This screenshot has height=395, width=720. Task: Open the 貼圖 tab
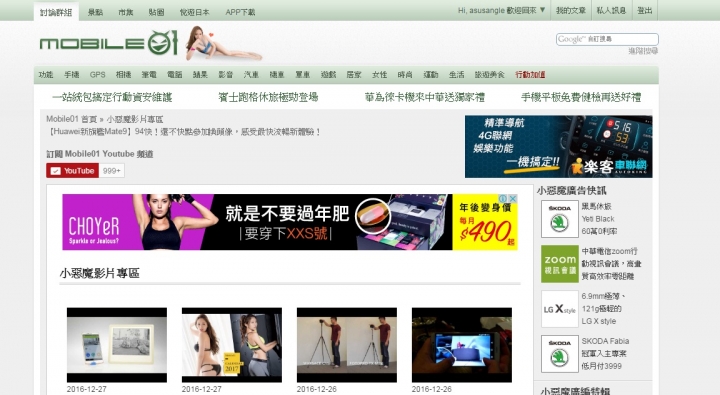click(156, 12)
